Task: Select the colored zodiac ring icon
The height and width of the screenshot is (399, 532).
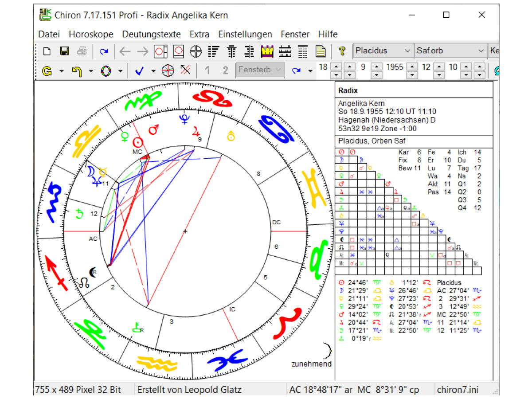Action: click(x=106, y=70)
